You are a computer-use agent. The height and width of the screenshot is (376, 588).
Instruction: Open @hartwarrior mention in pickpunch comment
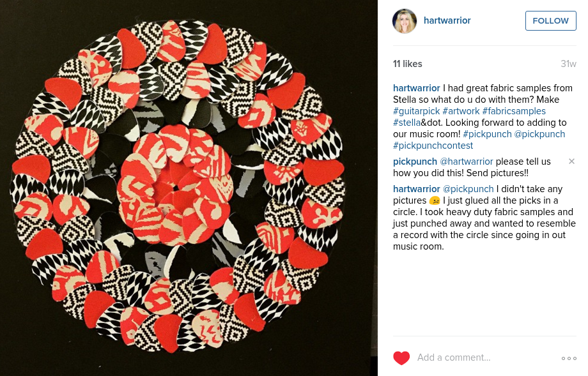466,162
